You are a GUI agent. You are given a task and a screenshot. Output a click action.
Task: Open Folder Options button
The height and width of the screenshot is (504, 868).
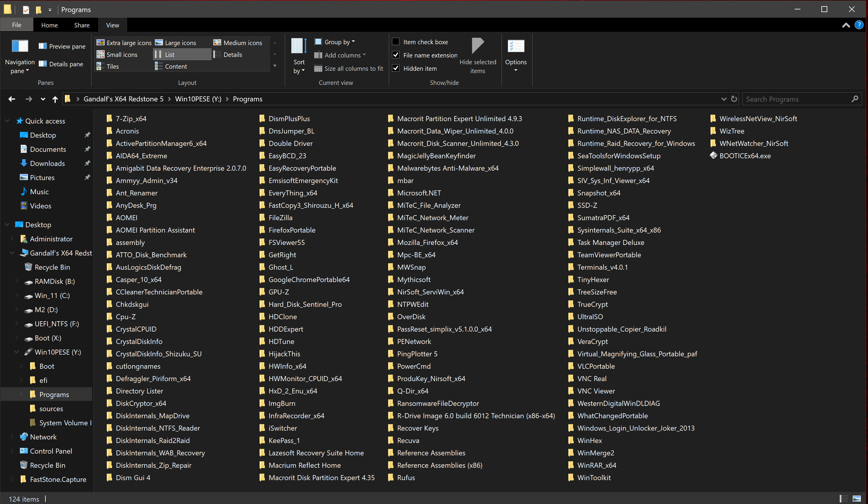pos(516,55)
